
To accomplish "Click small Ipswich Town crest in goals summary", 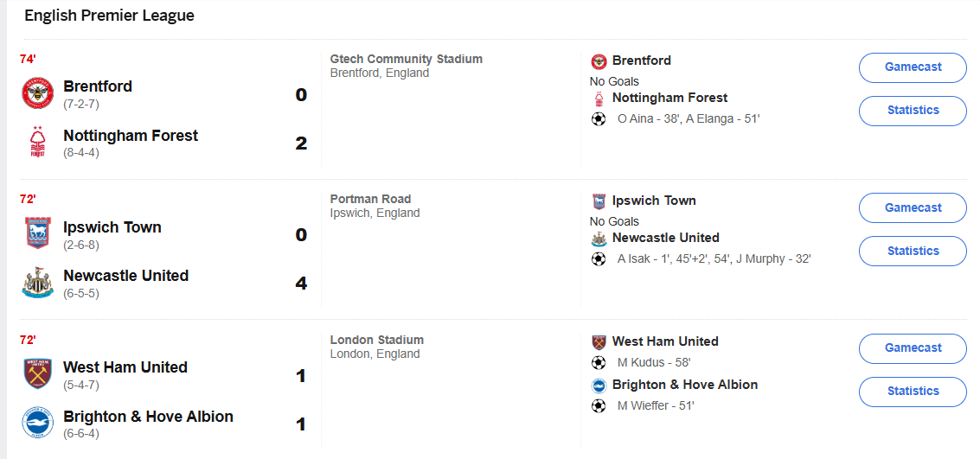I will pos(599,201).
